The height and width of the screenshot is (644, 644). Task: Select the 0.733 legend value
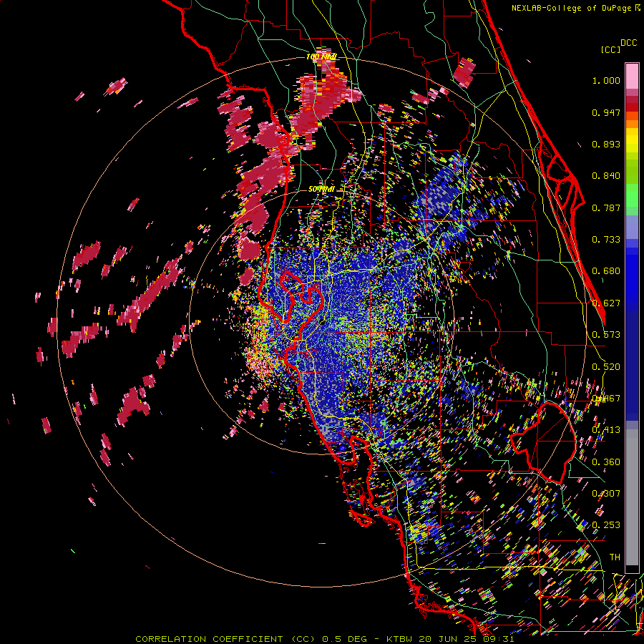tap(606, 240)
